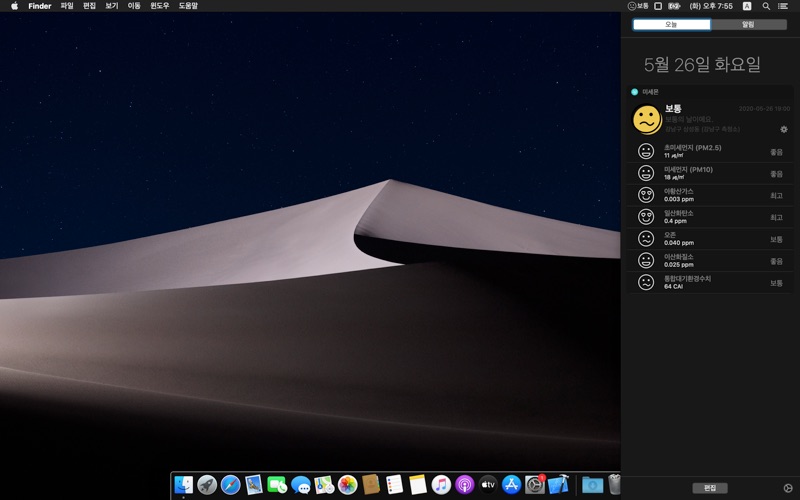Open the input source A menu
The height and width of the screenshot is (500, 800).
click(747, 6)
